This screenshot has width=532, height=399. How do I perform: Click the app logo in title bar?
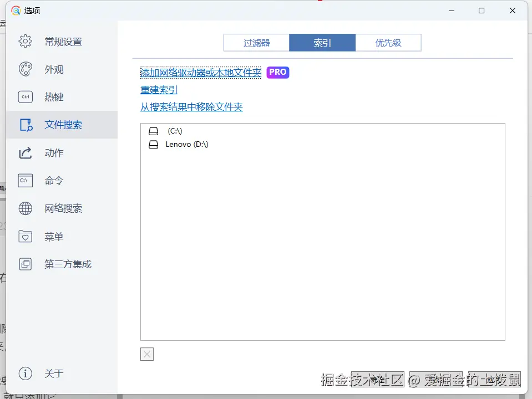(16, 11)
